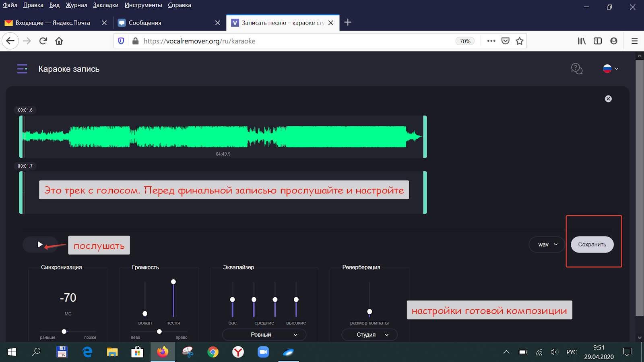Viewport: 644px width, 362px height.
Task: Open the system volume control
Action: (555, 352)
